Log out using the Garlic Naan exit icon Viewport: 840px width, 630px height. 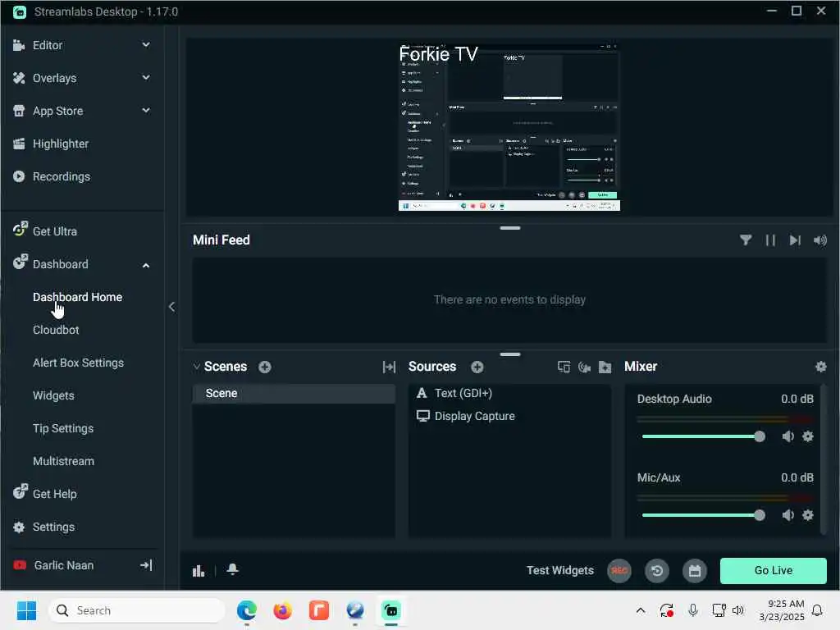(x=146, y=565)
